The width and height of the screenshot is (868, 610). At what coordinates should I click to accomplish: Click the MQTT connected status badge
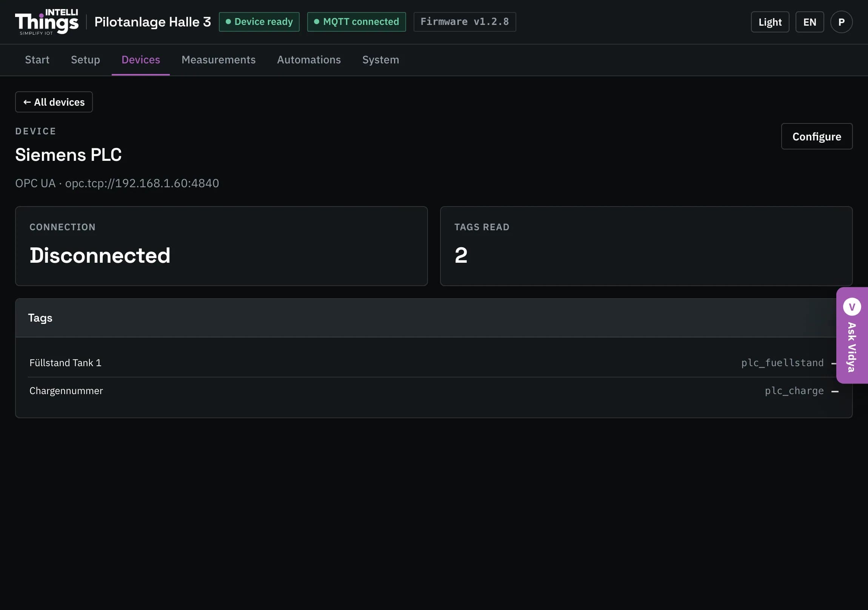tap(356, 22)
